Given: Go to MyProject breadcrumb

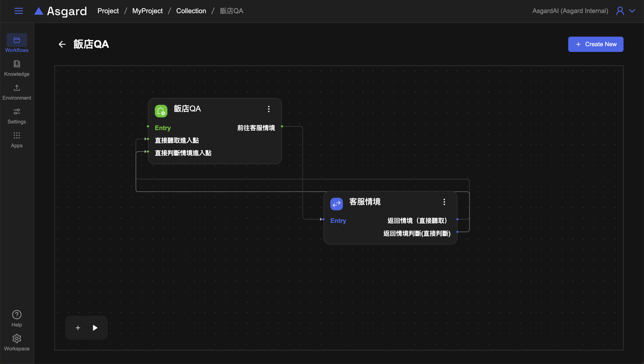Looking at the screenshot, I should (147, 11).
